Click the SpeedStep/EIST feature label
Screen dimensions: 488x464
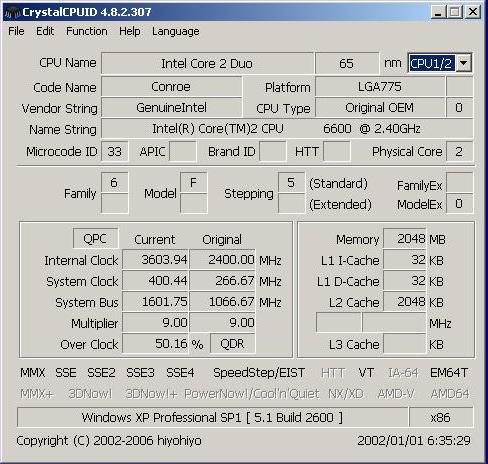click(259, 373)
